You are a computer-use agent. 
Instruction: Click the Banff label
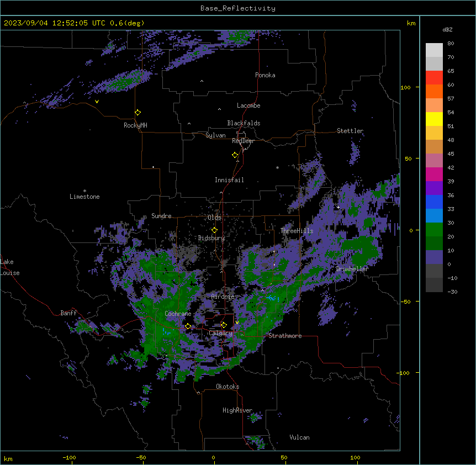point(68,313)
